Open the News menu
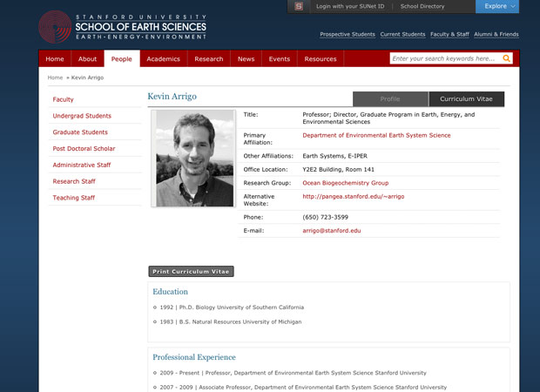Screen dimensions: 540x392 tap(246, 59)
